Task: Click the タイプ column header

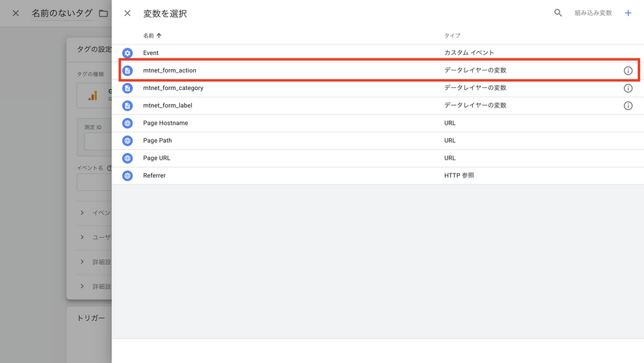Action: coord(452,35)
